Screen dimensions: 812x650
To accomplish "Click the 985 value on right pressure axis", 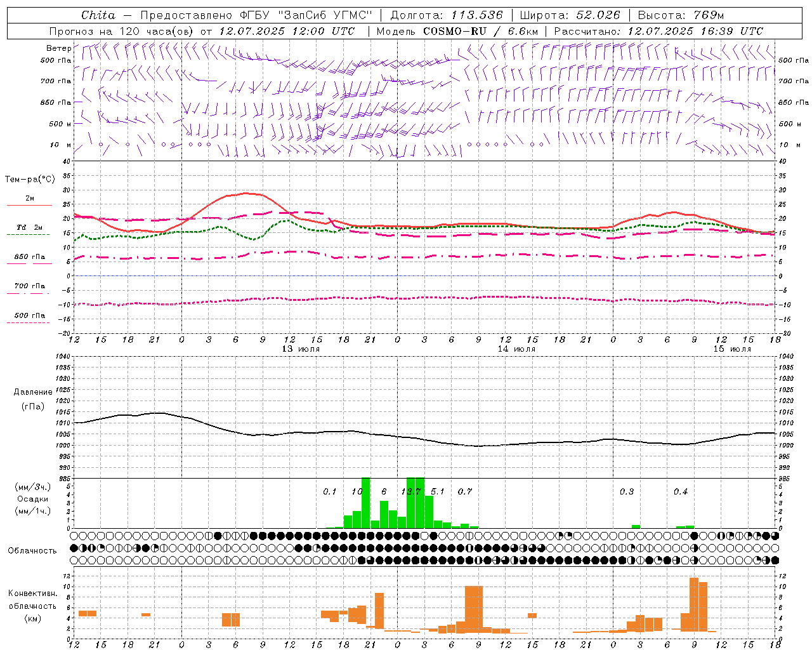I will (x=785, y=479).
